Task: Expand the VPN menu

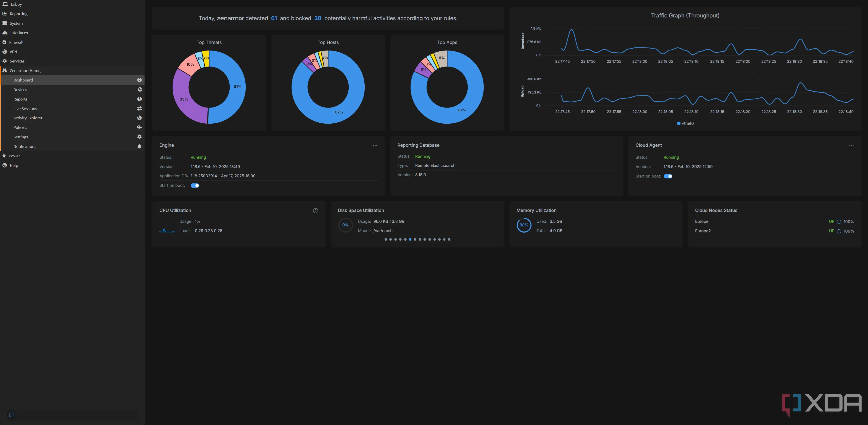Action: pos(72,52)
